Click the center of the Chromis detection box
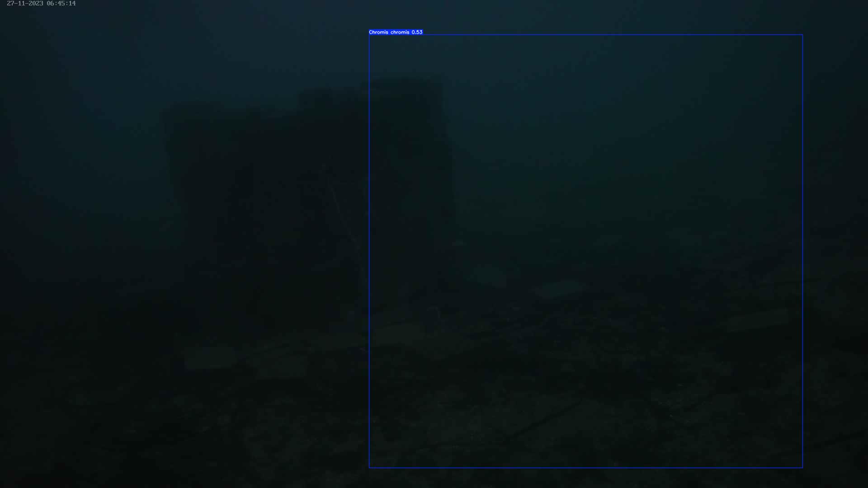 click(586, 251)
